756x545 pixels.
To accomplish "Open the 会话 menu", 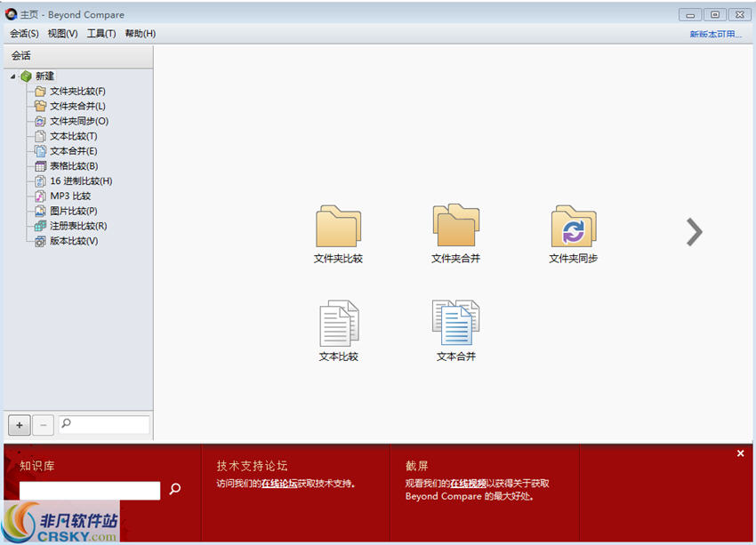I will [22, 33].
